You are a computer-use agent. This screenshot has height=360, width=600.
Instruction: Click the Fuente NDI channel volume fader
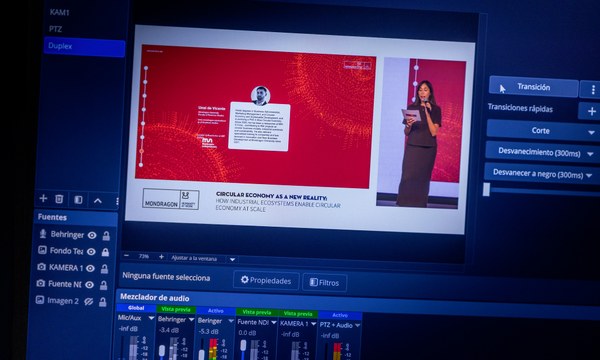click(243, 345)
